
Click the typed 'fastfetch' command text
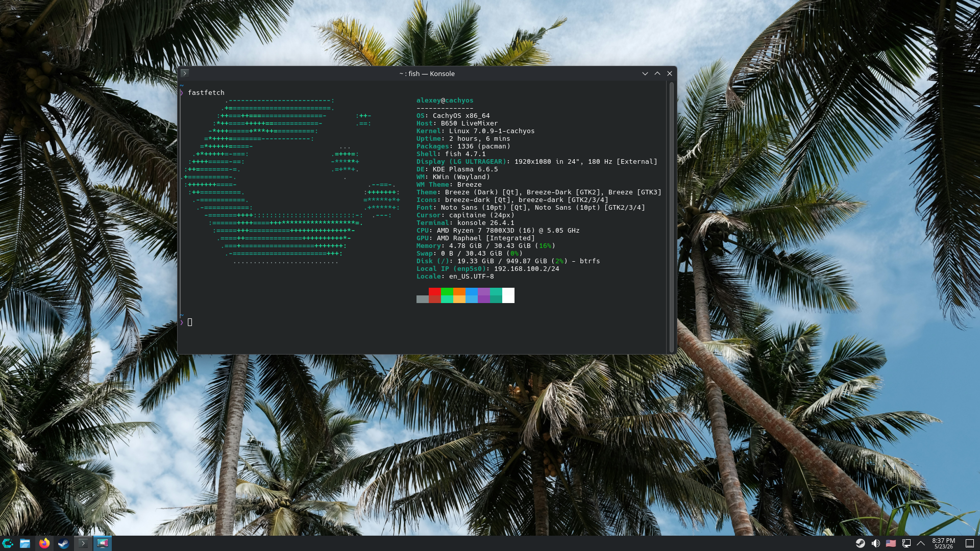(206, 93)
